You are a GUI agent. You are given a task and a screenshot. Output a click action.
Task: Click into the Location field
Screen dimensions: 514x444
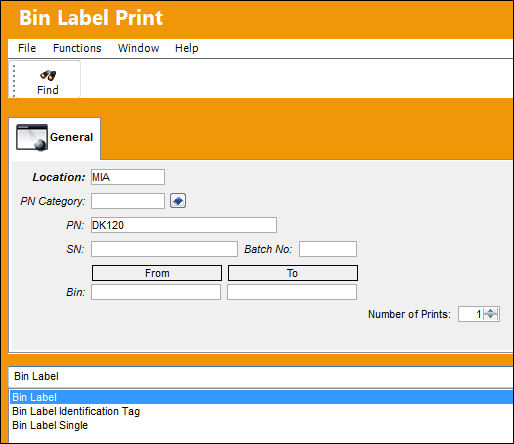point(128,177)
